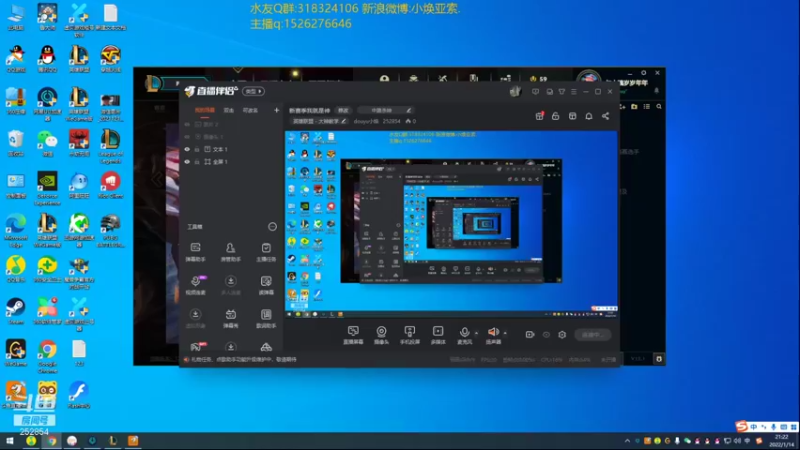Open the funnel-shaped icon in 直播伴侣 title bar
The height and width of the screenshot is (450, 800).
[x=562, y=92]
